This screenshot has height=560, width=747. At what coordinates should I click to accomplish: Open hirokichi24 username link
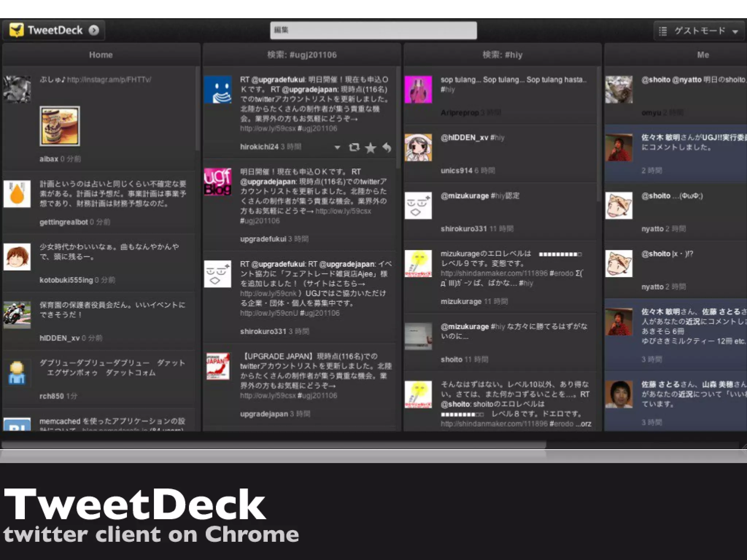click(x=259, y=147)
